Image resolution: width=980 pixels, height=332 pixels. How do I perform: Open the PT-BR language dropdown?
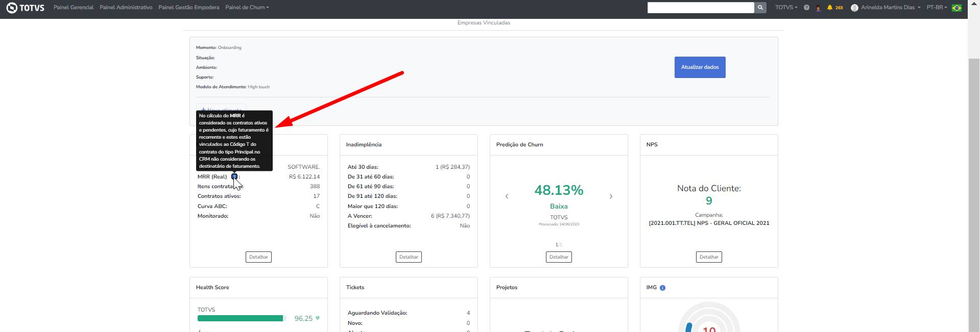click(x=937, y=8)
